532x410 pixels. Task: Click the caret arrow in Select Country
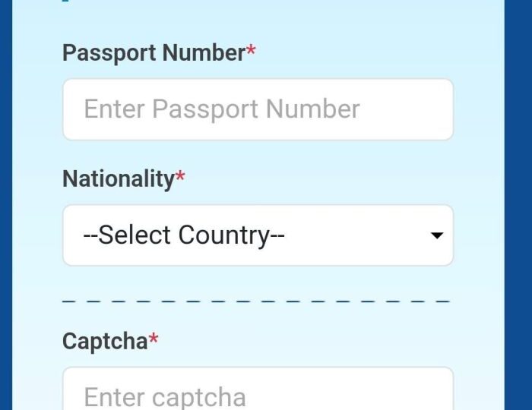436,236
